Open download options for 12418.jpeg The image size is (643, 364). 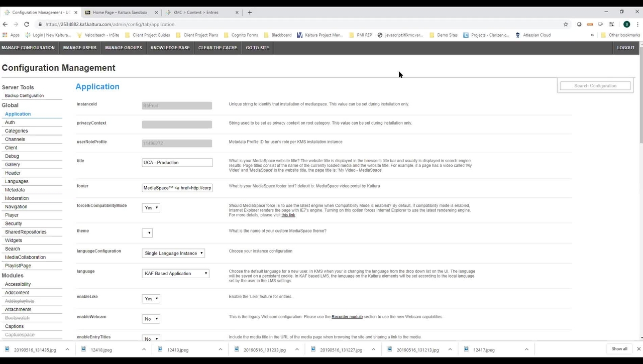pos(144,349)
